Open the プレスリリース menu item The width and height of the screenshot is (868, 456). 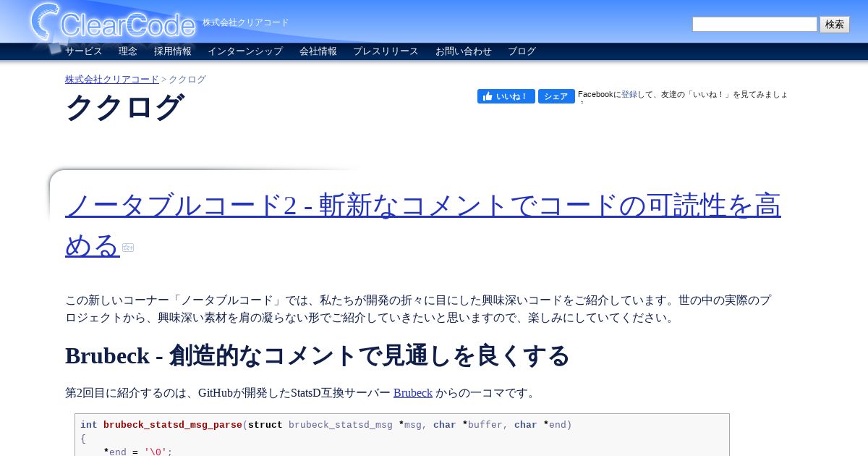point(386,51)
